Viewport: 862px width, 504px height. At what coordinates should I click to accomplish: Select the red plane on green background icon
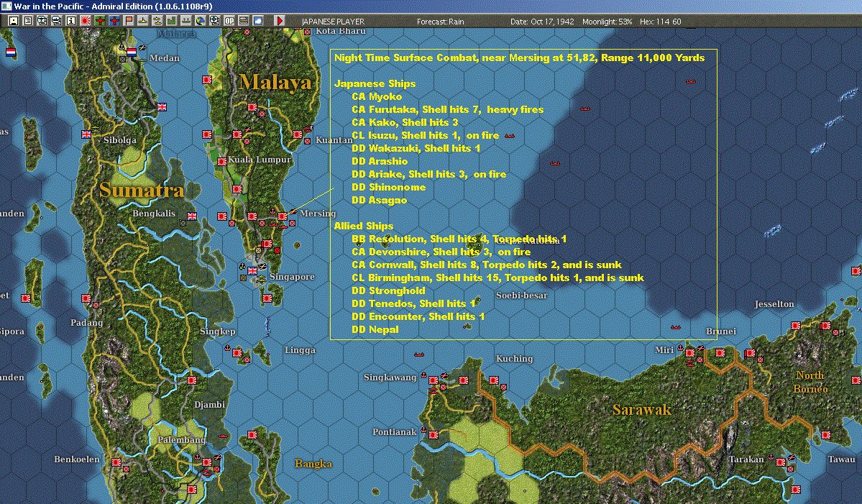click(100, 21)
